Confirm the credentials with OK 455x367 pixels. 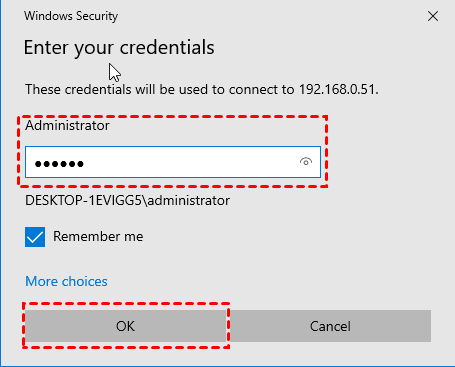tap(125, 326)
